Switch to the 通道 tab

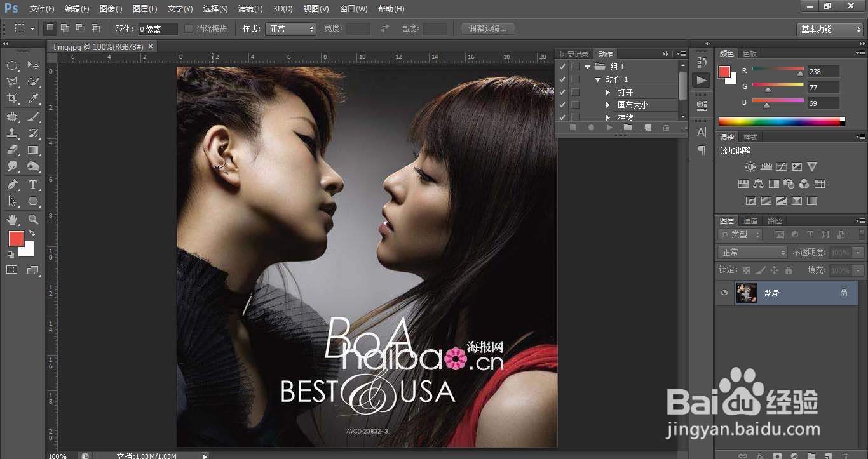(750, 221)
